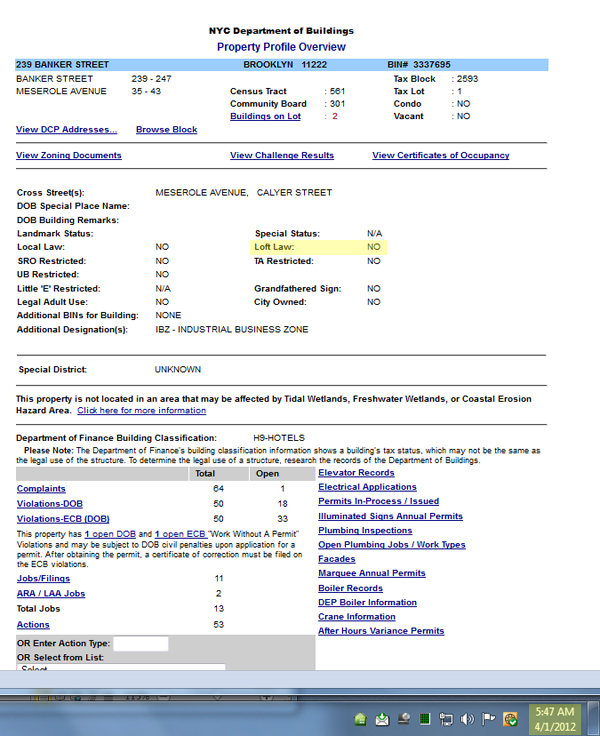Open View Certificates of Occupancy
Viewport: 600px width, 736px height.
[x=440, y=156]
